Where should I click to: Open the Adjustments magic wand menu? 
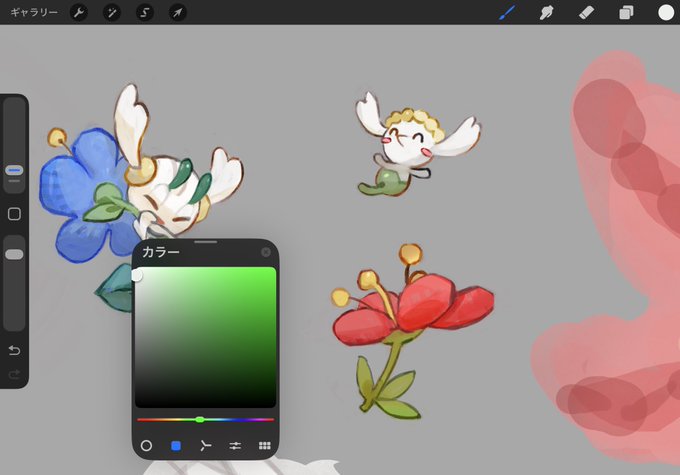pos(112,13)
